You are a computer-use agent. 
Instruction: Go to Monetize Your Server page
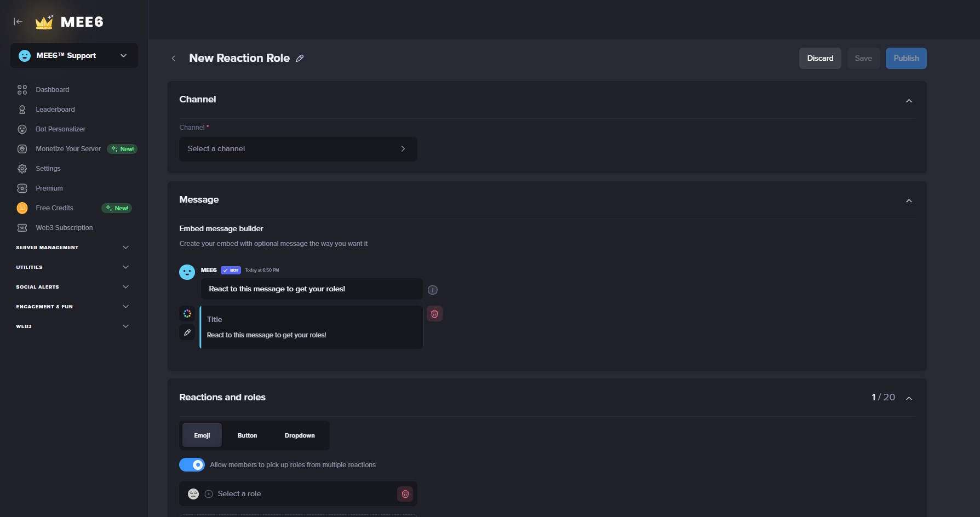(x=68, y=149)
